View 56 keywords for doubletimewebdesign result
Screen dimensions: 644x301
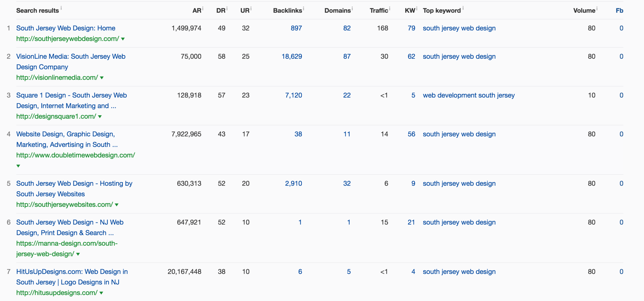[x=411, y=134]
